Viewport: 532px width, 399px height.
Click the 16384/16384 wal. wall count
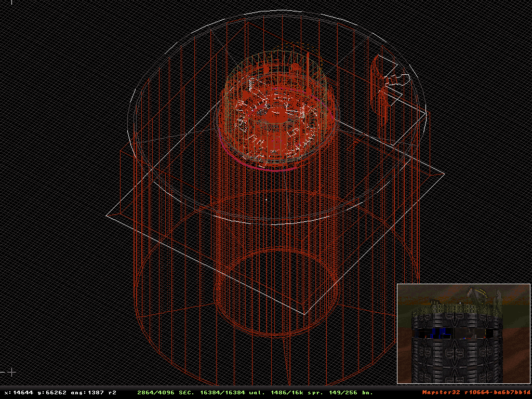pos(232,393)
